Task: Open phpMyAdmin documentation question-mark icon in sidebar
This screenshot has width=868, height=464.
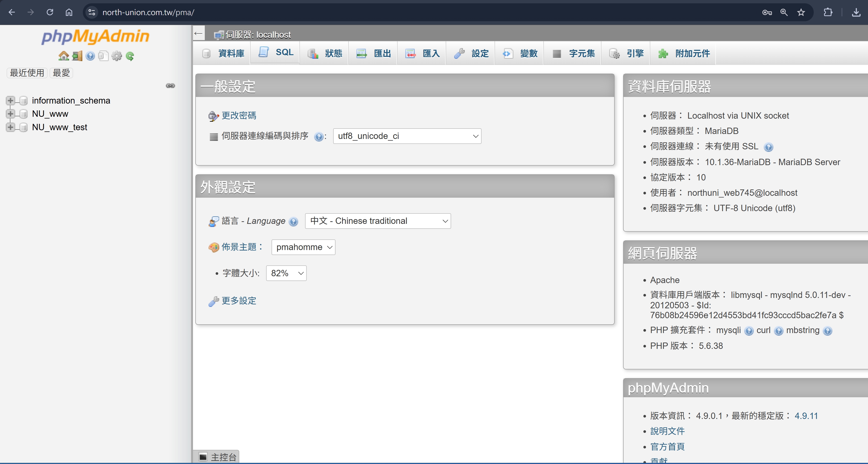Action: 90,56
